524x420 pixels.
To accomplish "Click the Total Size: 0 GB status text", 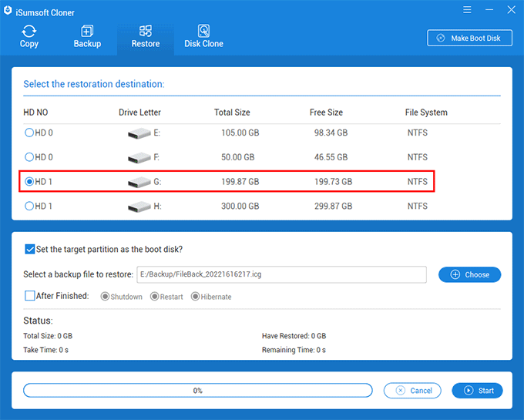I will (x=48, y=336).
